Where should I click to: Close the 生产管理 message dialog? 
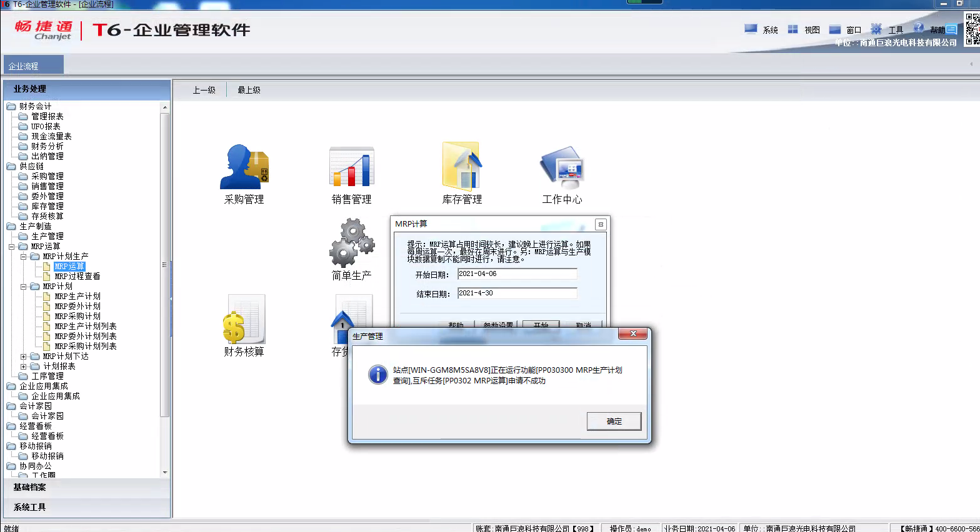pos(632,334)
